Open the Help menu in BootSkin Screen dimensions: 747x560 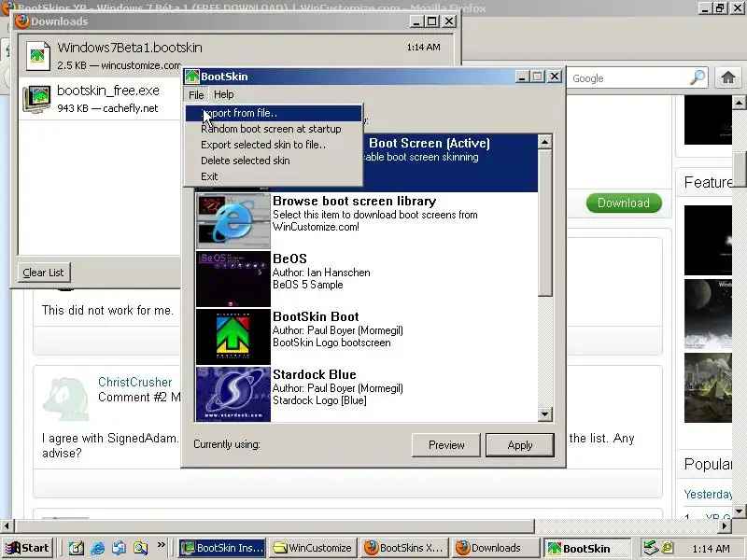(x=223, y=94)
